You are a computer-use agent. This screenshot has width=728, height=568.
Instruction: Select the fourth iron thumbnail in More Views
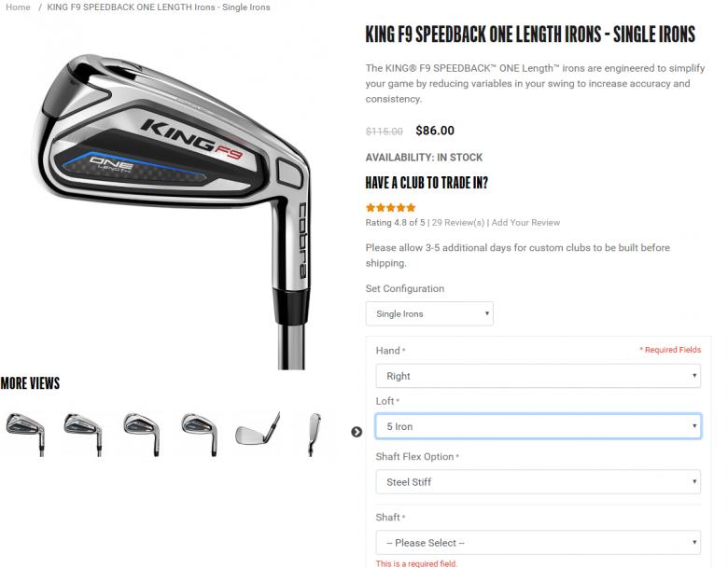click(200, 435)
